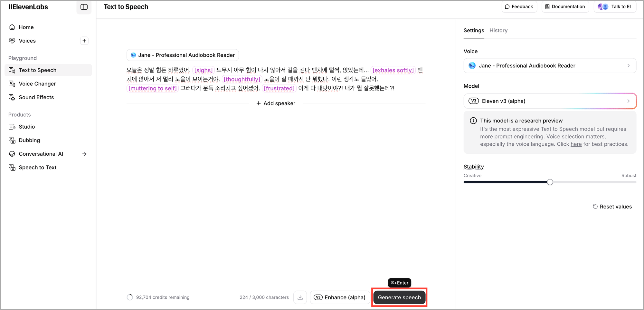The image size is (644, 310).
Task: Toggle the sidebar collapse icon
Action: (x=84, y=7)
